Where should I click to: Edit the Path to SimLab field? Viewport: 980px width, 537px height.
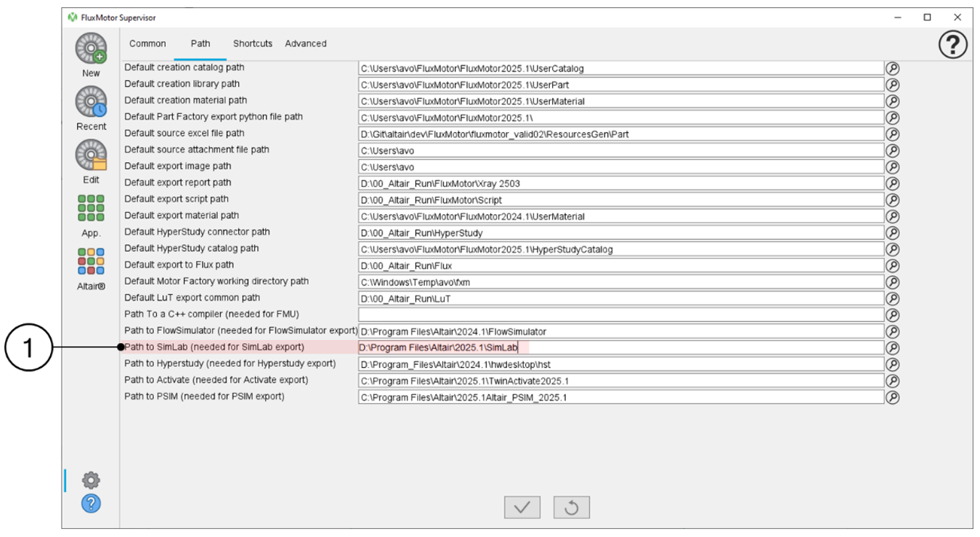pyautogui.click(x=621, y=348)
